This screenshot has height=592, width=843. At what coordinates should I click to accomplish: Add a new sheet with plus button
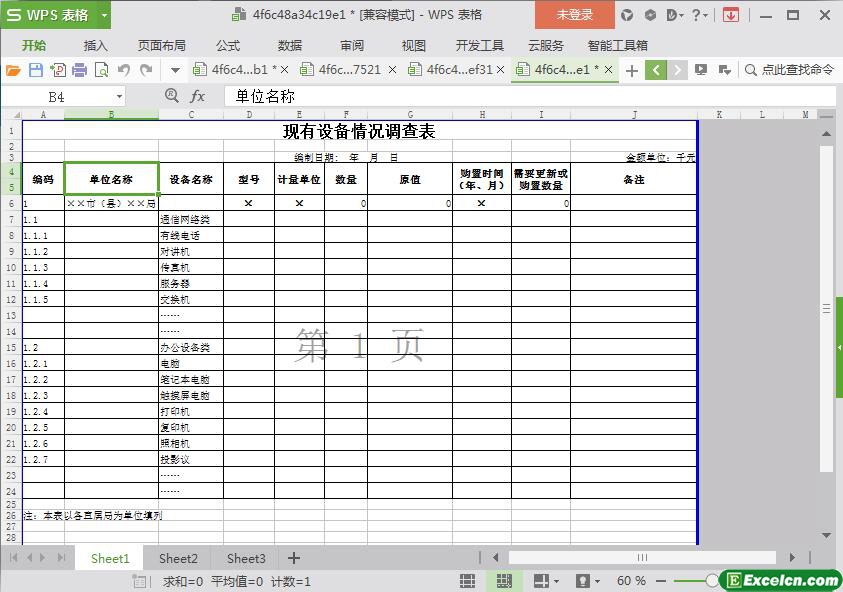(293, 558)
